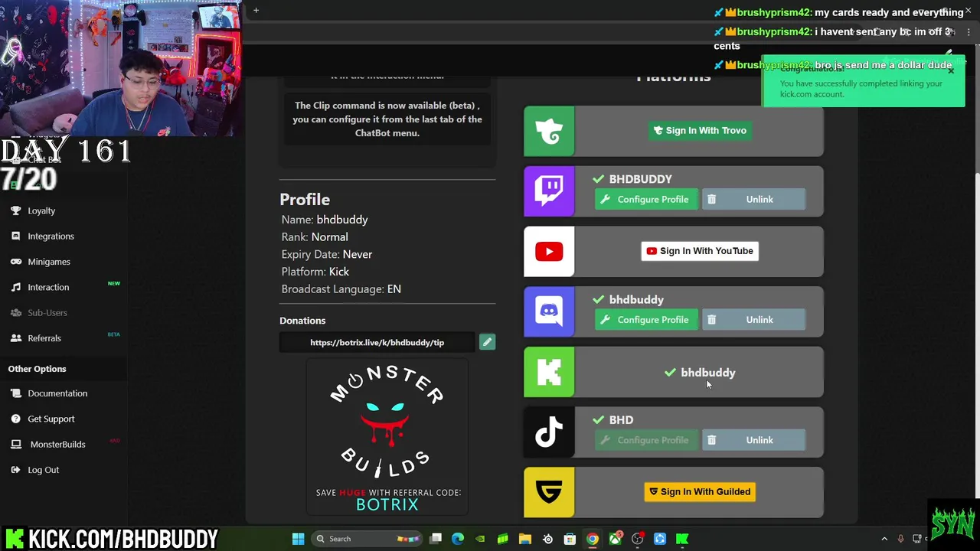980x551 pixels.
Task: Configure Profile for TikTok BHD account
Action: [646, 440]
